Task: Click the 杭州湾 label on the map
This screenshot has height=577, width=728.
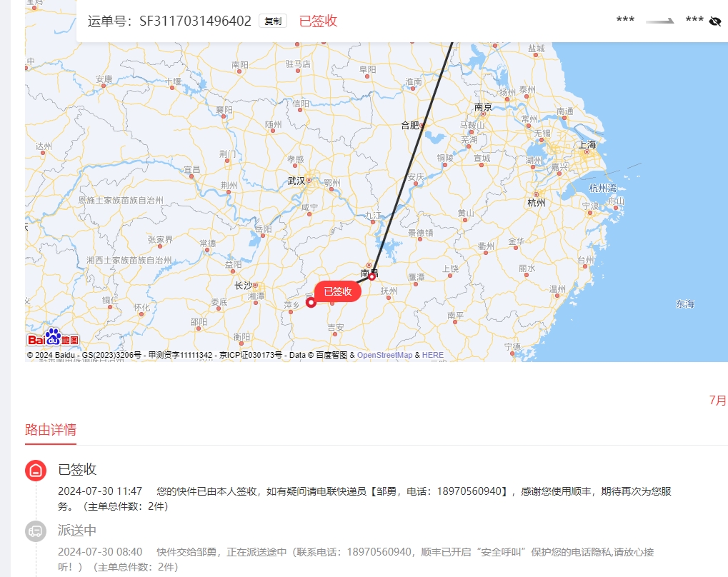Action: [603, 188]
